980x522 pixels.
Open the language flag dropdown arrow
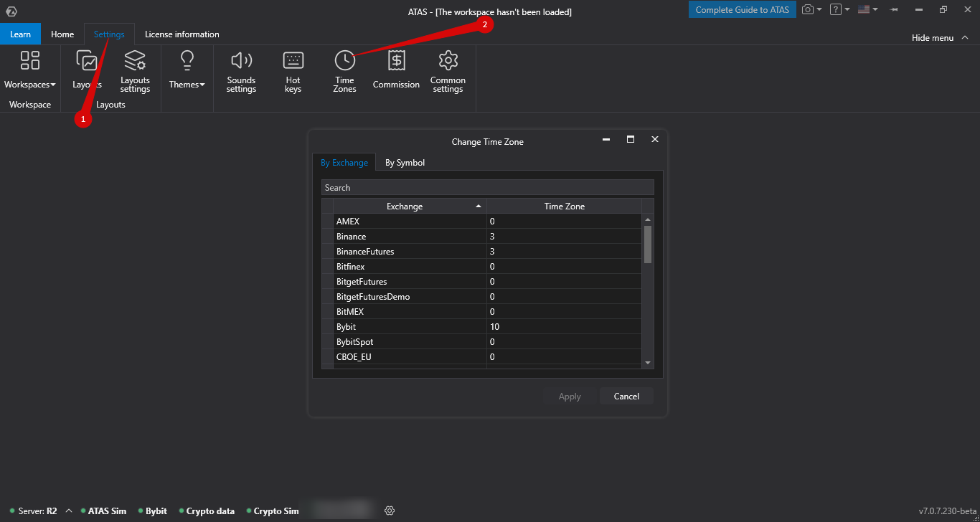(x=875, y=9)
